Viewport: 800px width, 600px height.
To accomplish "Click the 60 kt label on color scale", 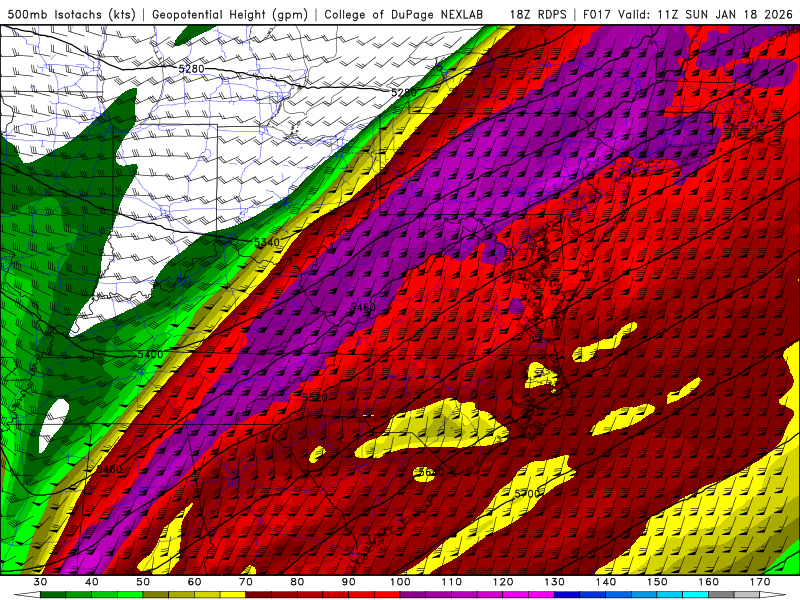I will (194, 582).
